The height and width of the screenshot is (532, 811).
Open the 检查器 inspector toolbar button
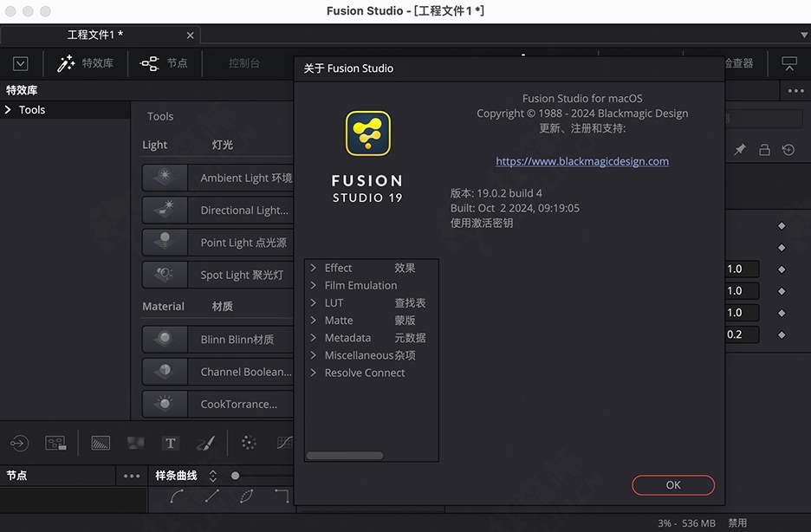[739, 63]
